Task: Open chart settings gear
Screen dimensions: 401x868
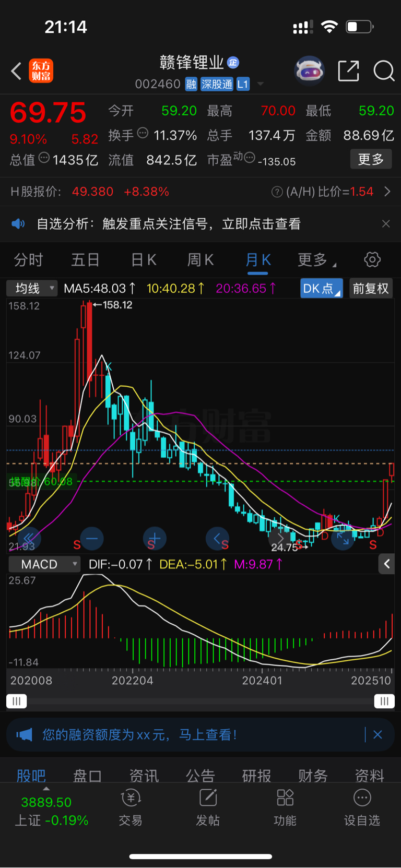Action: [x=372, y=259]
